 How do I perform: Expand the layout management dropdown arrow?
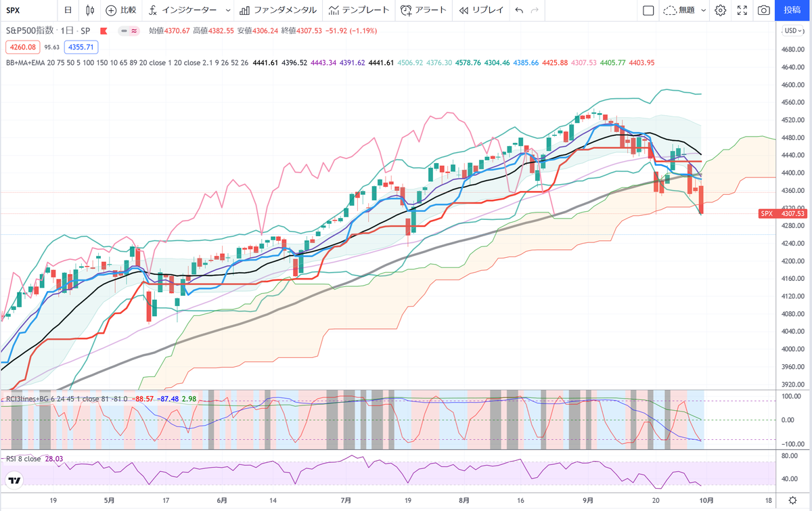coord(704,10)
